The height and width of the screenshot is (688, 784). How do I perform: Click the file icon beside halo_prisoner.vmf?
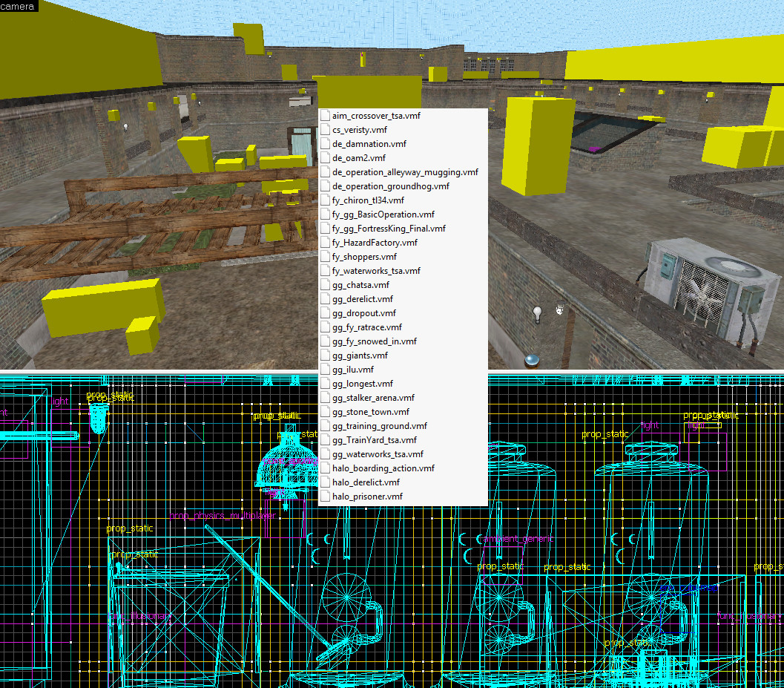pos(324,496)
